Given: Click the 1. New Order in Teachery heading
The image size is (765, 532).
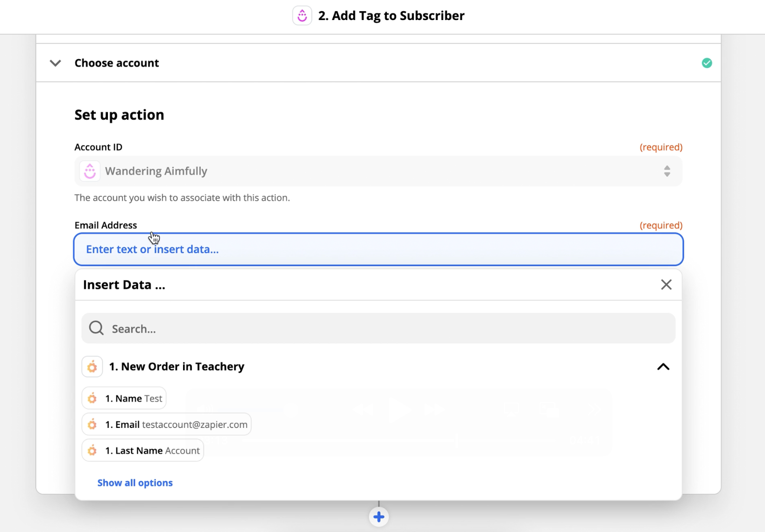Looking at the screenshot, I should coord(177,367).
